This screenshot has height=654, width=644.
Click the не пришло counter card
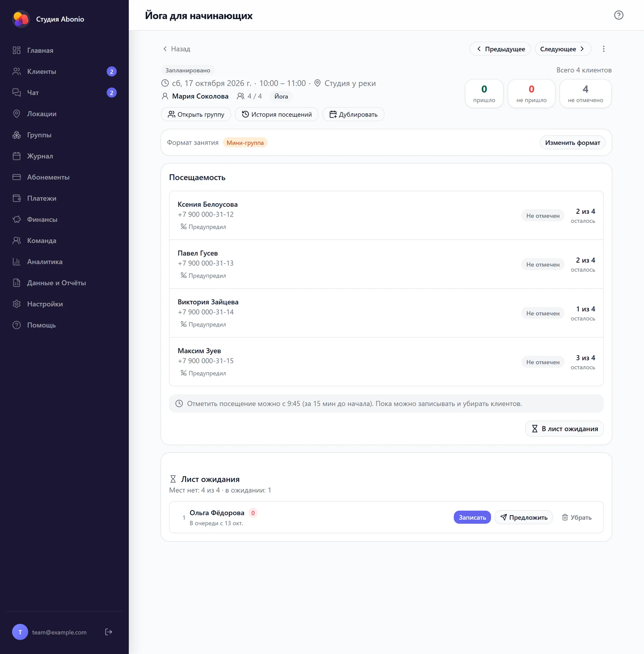click(531, 94)
